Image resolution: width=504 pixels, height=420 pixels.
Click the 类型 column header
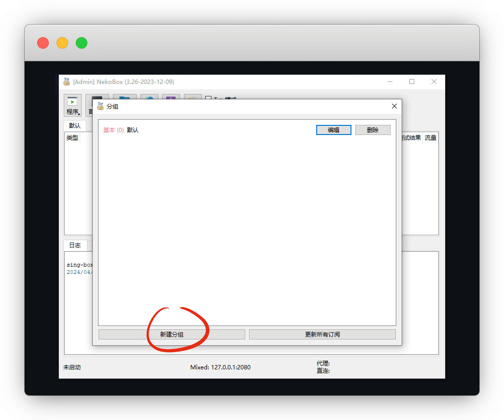pos(72,138)
